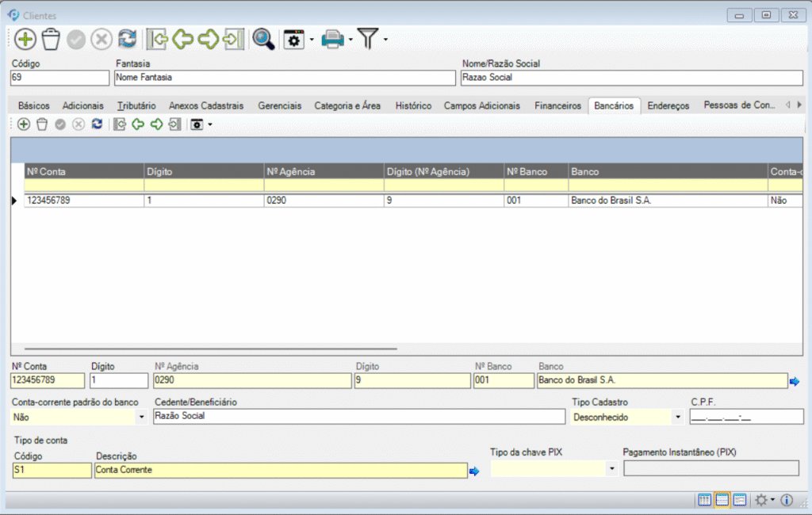Toggle the form view button in status bar
812x515 pixels.
[x=739, y=500]
